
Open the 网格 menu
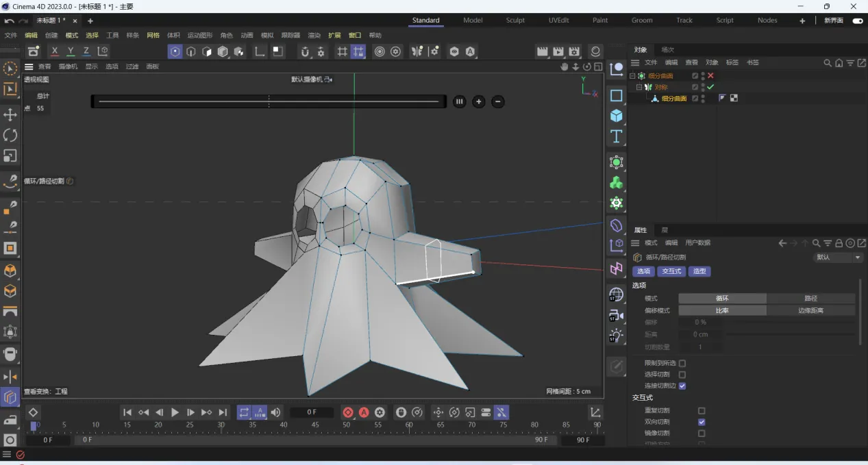153,36
